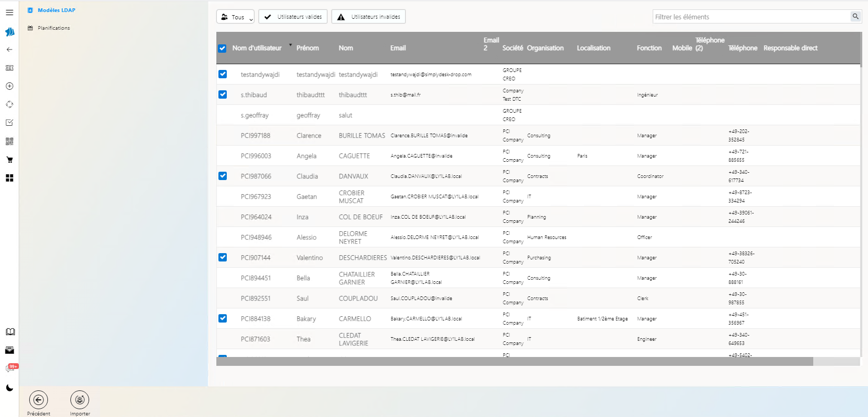Filter by Utilisateurs invalides
The width and height of the screenshot is (868, 417).
coord(369,17)
